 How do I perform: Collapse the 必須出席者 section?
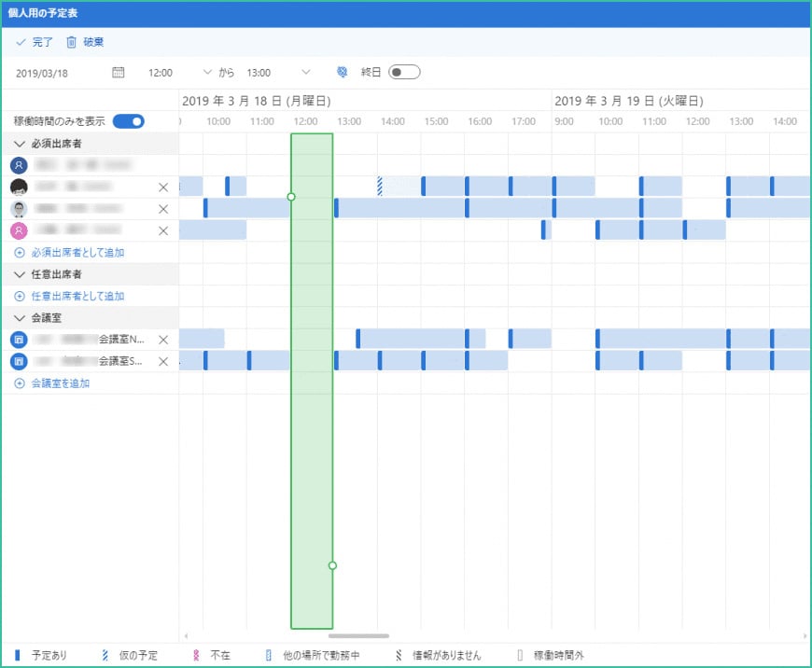tap(20, 144)
